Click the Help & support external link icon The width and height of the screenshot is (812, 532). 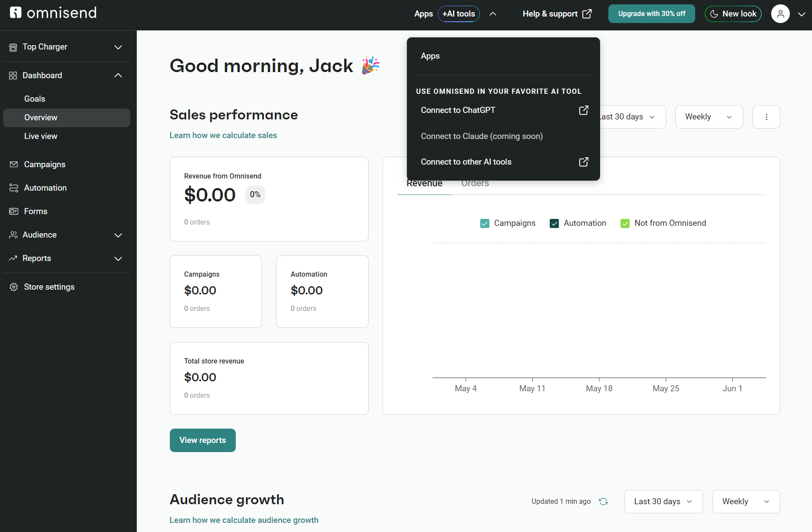point(587,14)
